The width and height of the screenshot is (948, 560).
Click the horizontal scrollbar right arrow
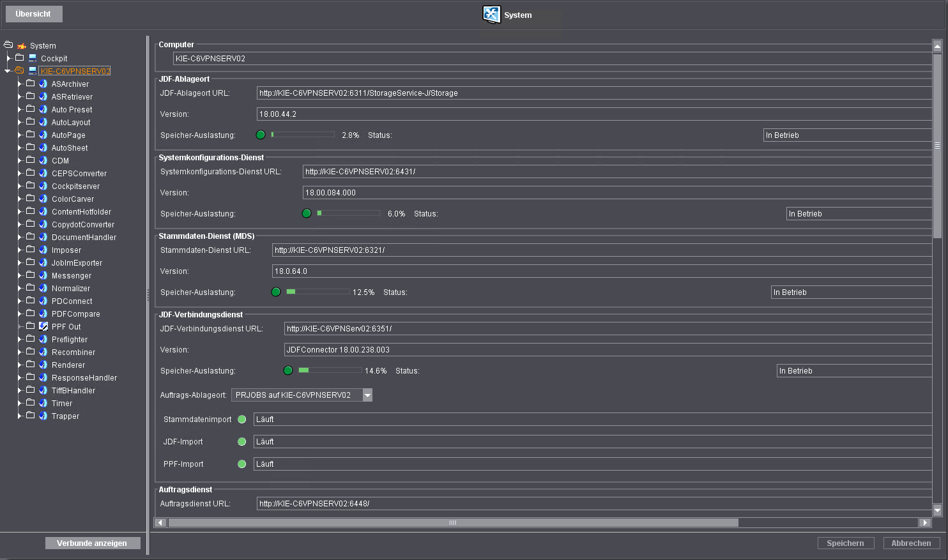click(x=924, y=522)
